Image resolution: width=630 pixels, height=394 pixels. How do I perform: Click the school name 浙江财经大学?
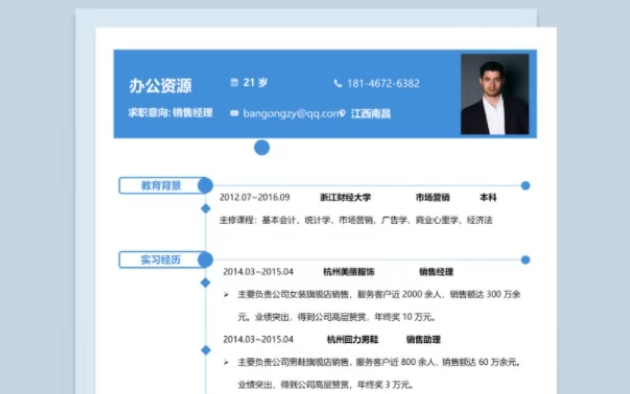click(x=345, y=197)
